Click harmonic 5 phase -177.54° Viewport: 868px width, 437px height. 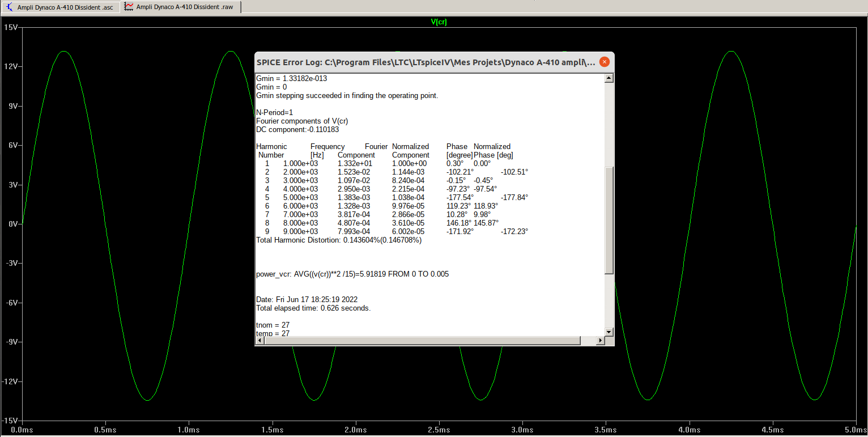pyautogui.click(x=460, y=198)
